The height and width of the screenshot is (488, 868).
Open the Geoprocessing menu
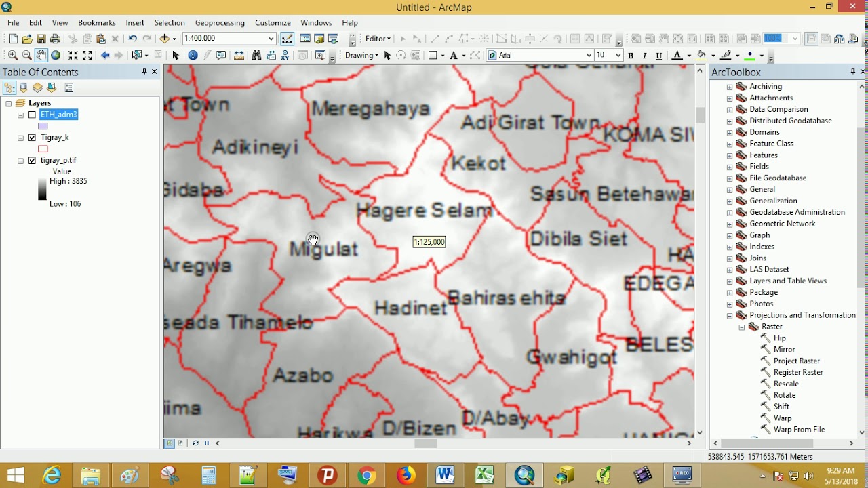pyautogui.click(x=220, y=22)
